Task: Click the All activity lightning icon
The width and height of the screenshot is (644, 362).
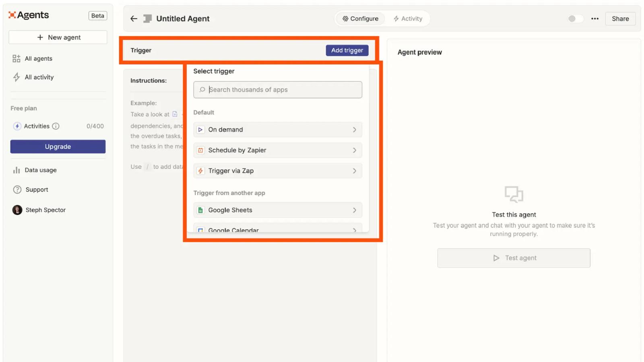Action: point(17,77)
